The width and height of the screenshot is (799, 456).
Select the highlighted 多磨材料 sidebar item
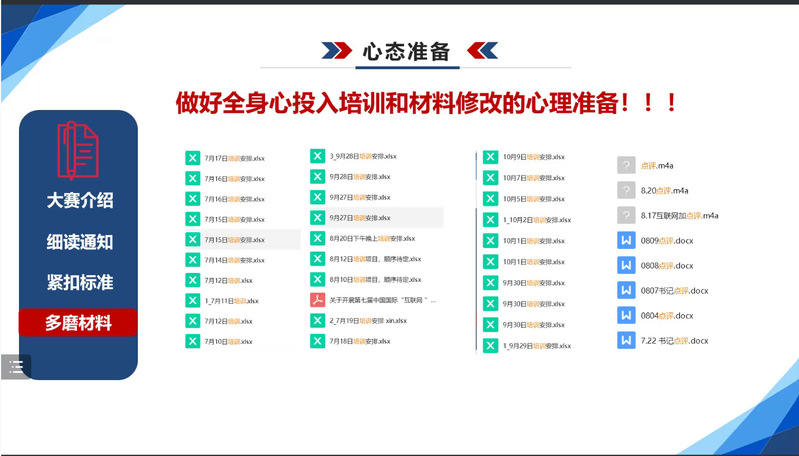click(78, 322)
